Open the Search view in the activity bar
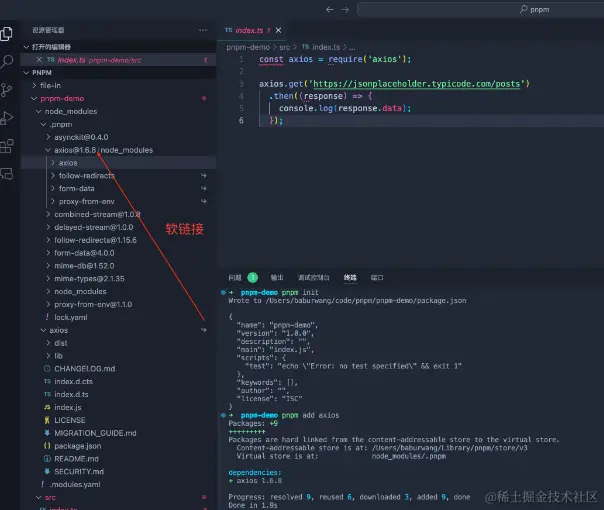This screenshot has height=510, width=604. [x=7, y=62]
